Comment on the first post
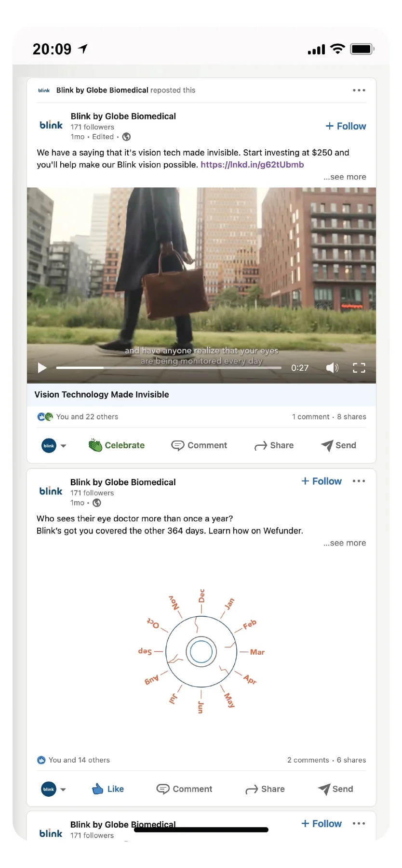Image resolution: width=402 pixels, height=868 pixels. tap(199, 445)
